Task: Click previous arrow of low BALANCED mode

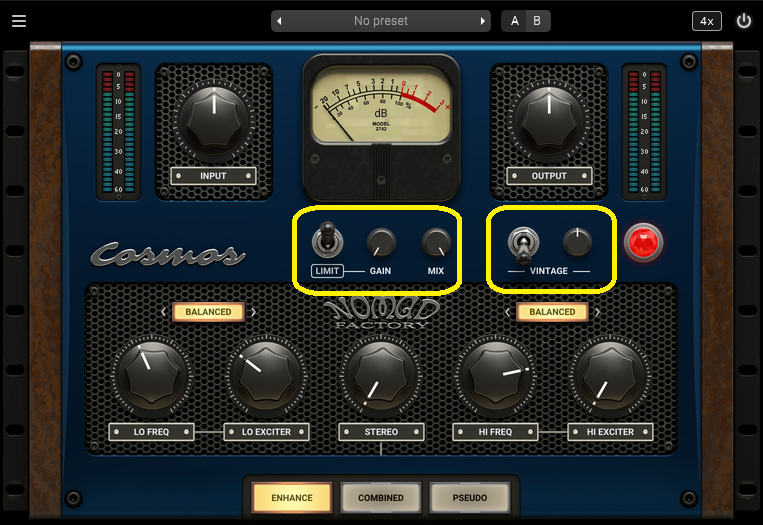Action: (164, 312)
